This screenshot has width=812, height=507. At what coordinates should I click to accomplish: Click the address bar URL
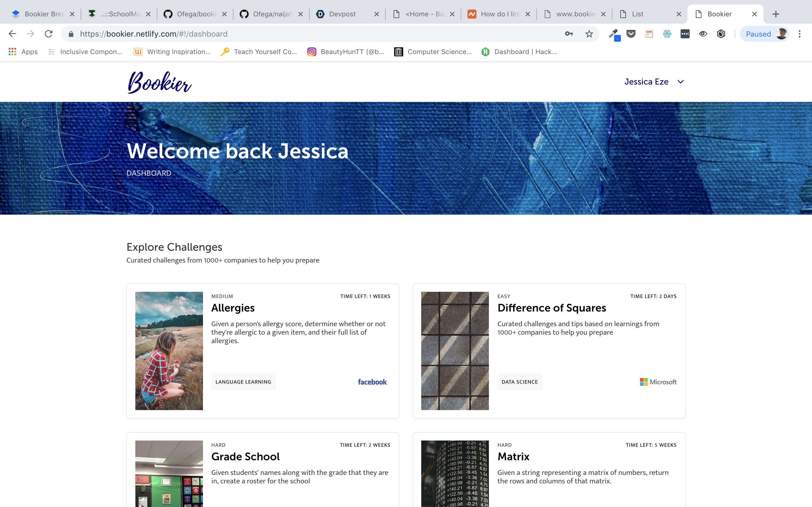point(154,34)
